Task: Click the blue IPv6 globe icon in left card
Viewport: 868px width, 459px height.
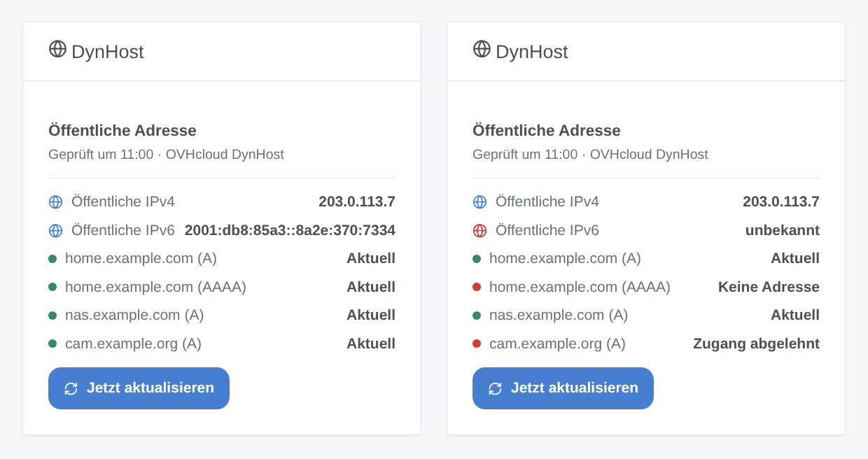Action: [x=56, y=231]
